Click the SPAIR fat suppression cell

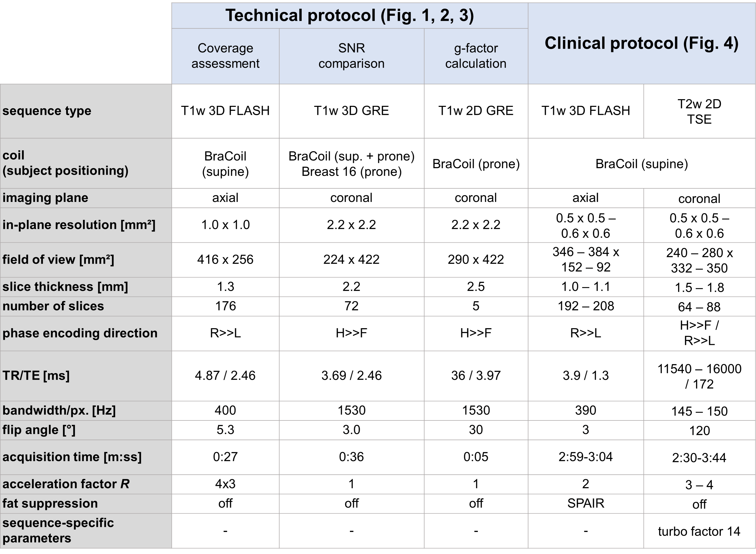click(585, 503)
